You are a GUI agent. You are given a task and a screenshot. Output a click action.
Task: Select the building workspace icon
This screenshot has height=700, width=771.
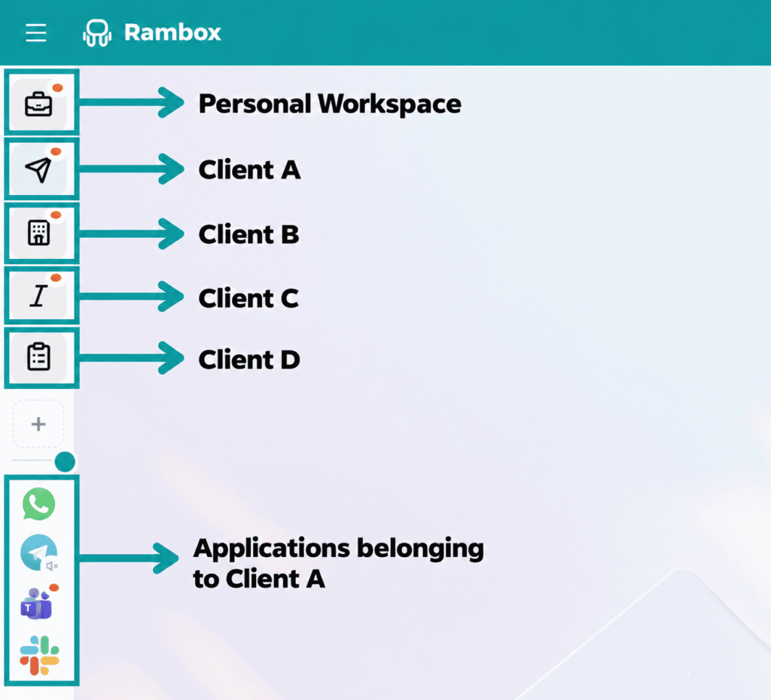pos(39,233)
